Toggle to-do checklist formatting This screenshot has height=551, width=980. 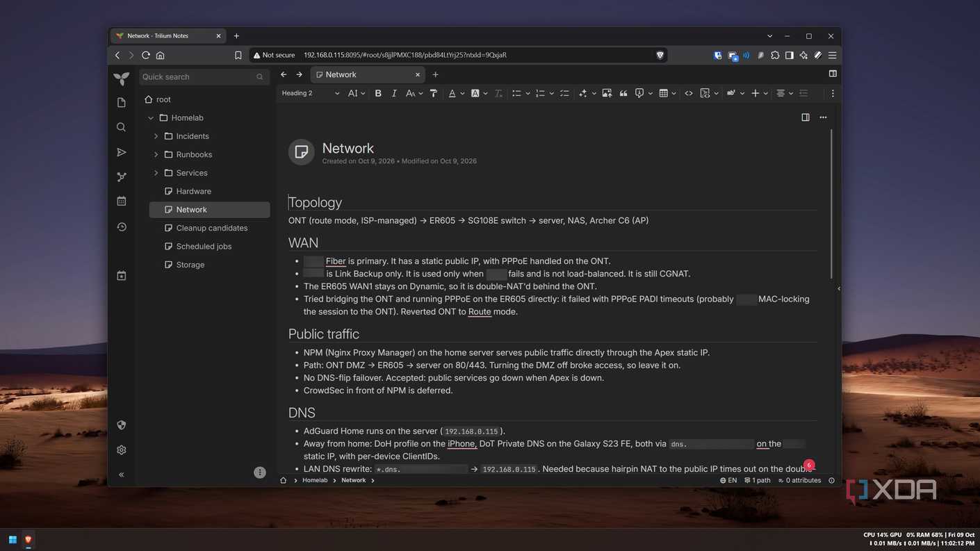564,93
